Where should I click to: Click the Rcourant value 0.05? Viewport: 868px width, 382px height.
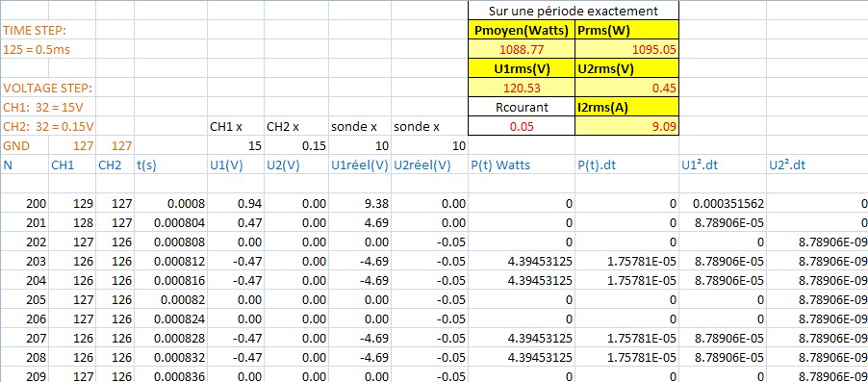(x=522, y=127)
